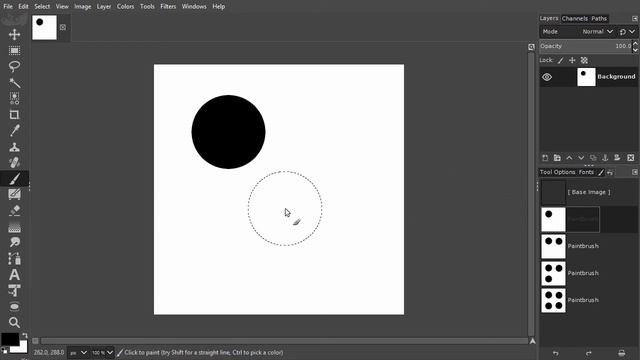Add a mask to the layer
The width and height of the screenshot is (640, 360).
pos(617,158)
